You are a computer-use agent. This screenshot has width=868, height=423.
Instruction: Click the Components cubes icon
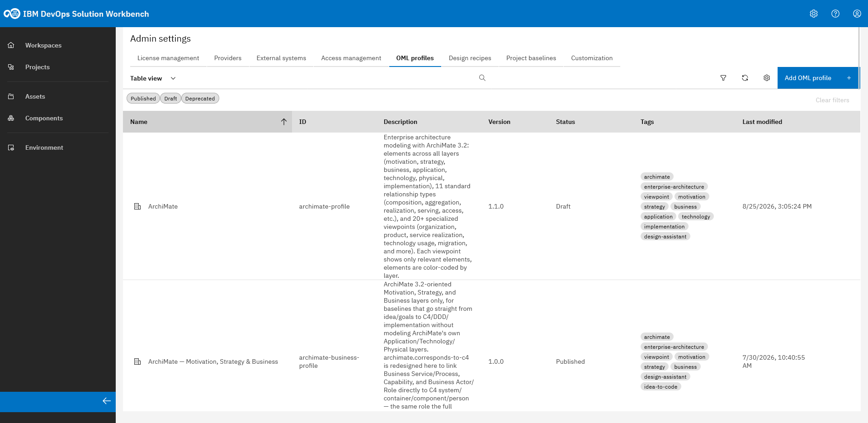[11, 118]
